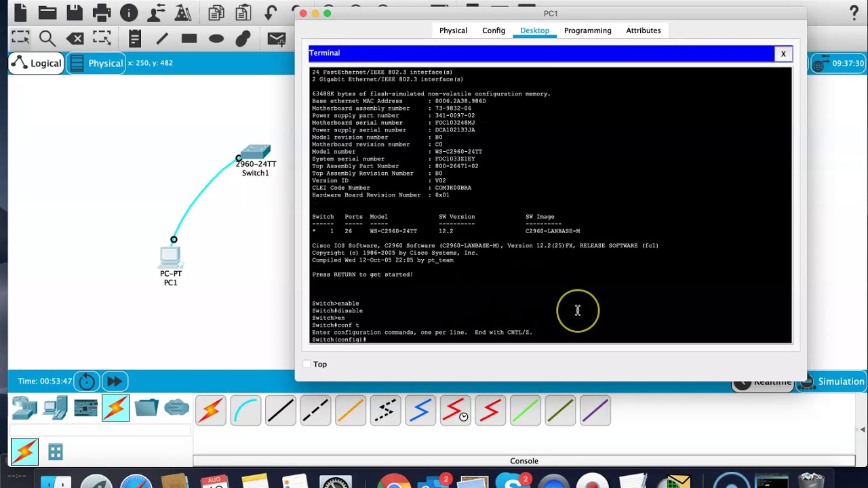Activate the Inspect magnifier tool
Viewport: 868px width, 488px height.
coord(47,39)
